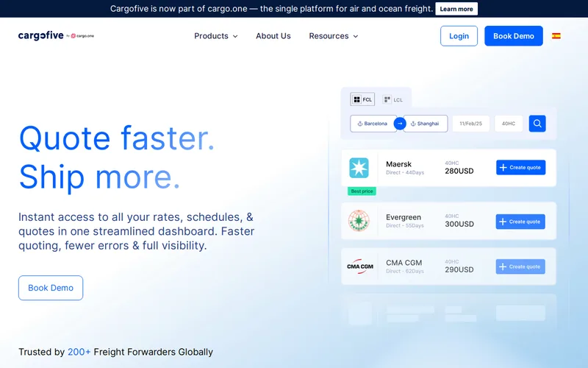The height and width of the screenshot is (368, 588).
Task: Create quote for Maersk
Action: click(x=520, y=168)
